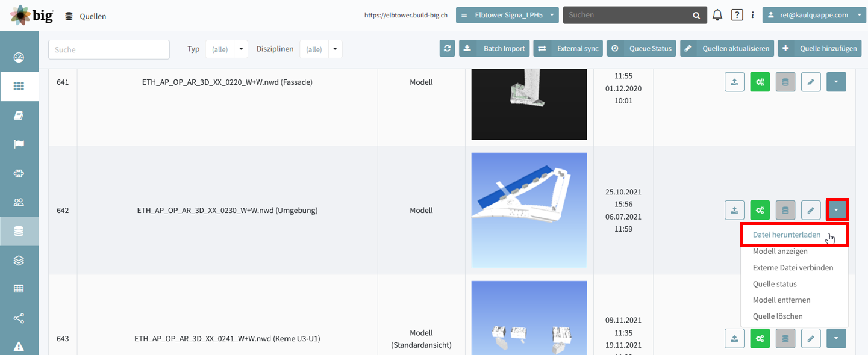Image resolution: width=868 pixels, height=355 pixels.
Task: Click the Quellen page title
Action: tap(93, 16)
